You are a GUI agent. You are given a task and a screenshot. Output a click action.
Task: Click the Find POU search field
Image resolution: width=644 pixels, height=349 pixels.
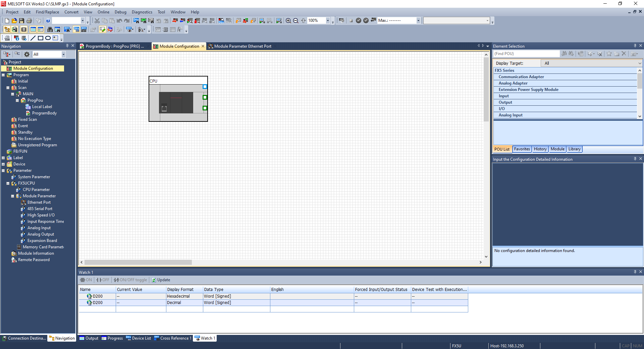pos(526,54)
